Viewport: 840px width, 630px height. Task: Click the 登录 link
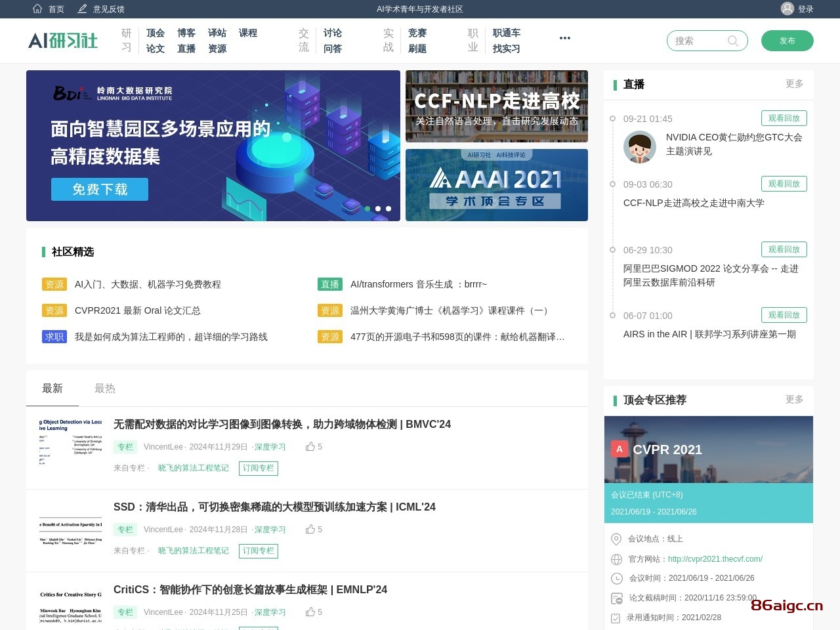point(806,9)
